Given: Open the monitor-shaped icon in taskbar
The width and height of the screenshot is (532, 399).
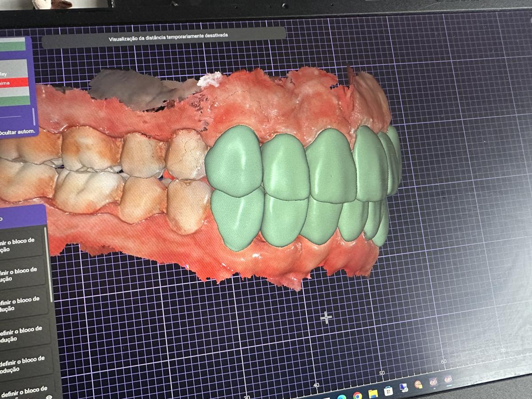Looking at the screenshot, I should click(403, 387).
